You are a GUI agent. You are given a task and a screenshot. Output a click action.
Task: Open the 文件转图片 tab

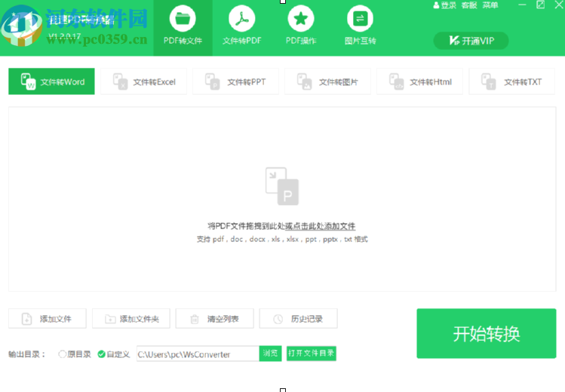(x=328, y=81)
